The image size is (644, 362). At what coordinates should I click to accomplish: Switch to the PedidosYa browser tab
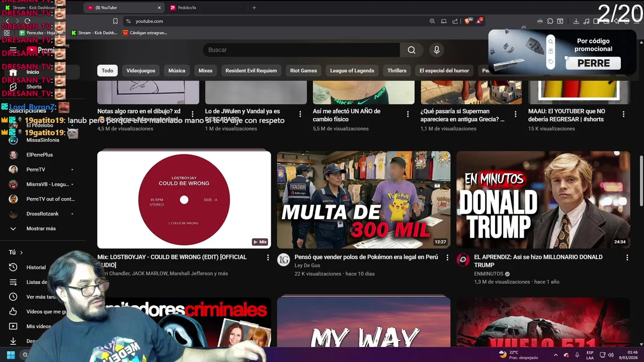point(207,8)
